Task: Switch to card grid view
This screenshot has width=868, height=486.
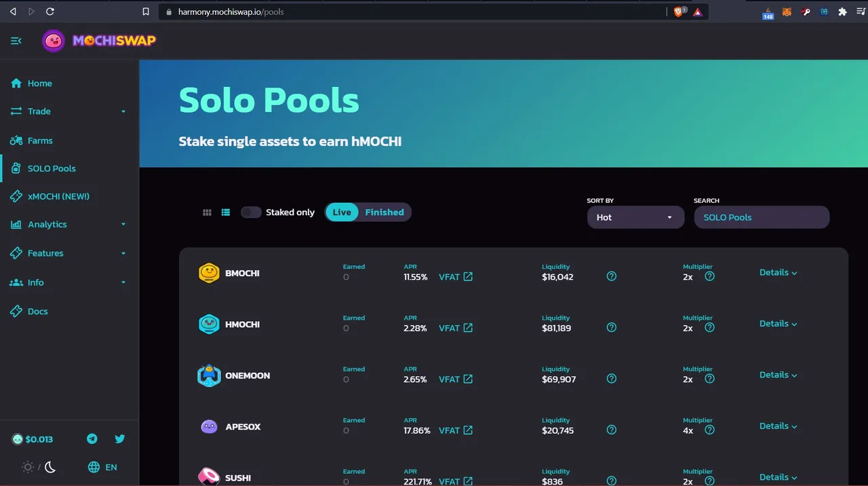Action: click(x=208, y=212)
